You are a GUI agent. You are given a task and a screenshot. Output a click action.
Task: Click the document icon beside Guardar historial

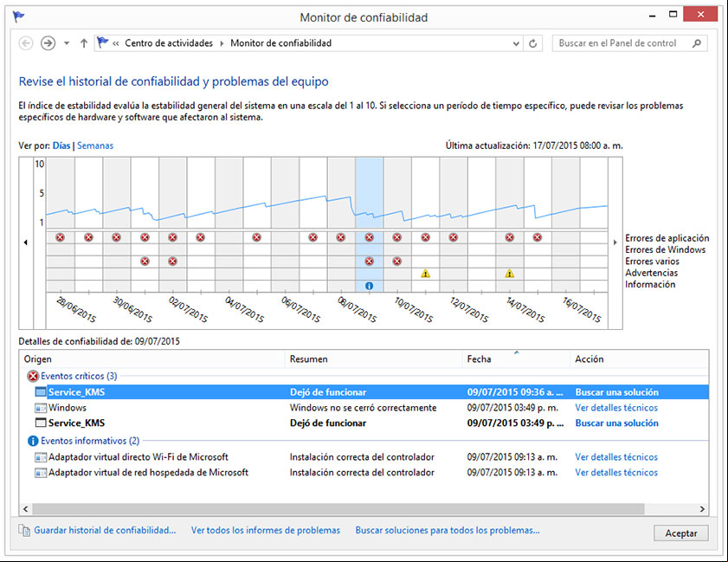(24, 530)
